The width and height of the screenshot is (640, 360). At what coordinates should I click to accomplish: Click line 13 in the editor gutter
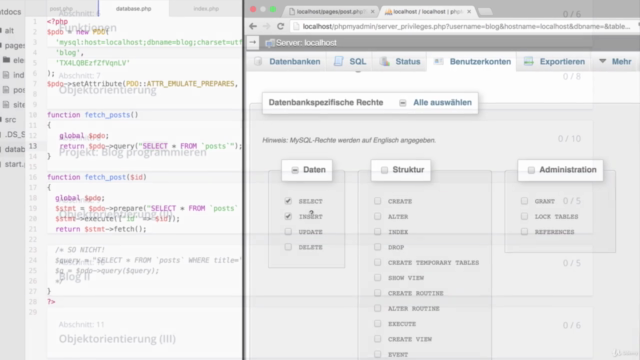(33, 146)
